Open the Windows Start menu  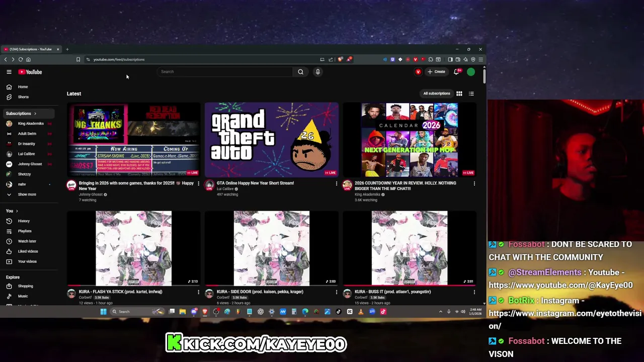103,312
